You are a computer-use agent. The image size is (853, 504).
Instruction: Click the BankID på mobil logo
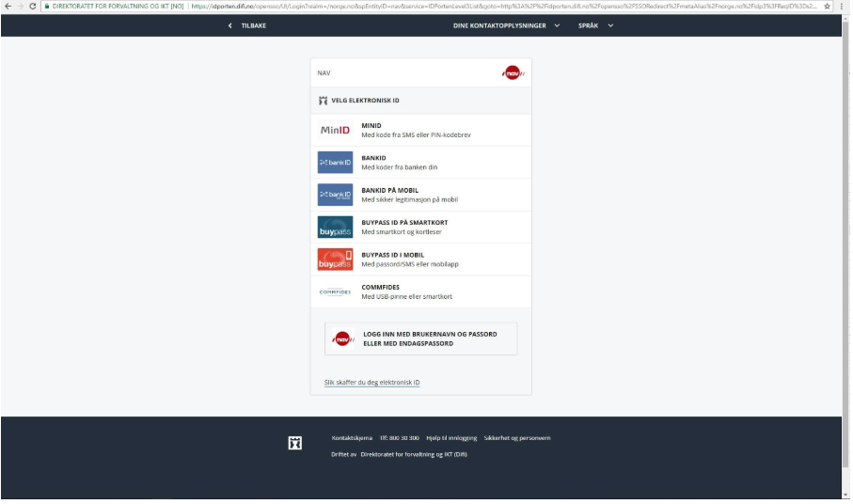tap(335, 195)
